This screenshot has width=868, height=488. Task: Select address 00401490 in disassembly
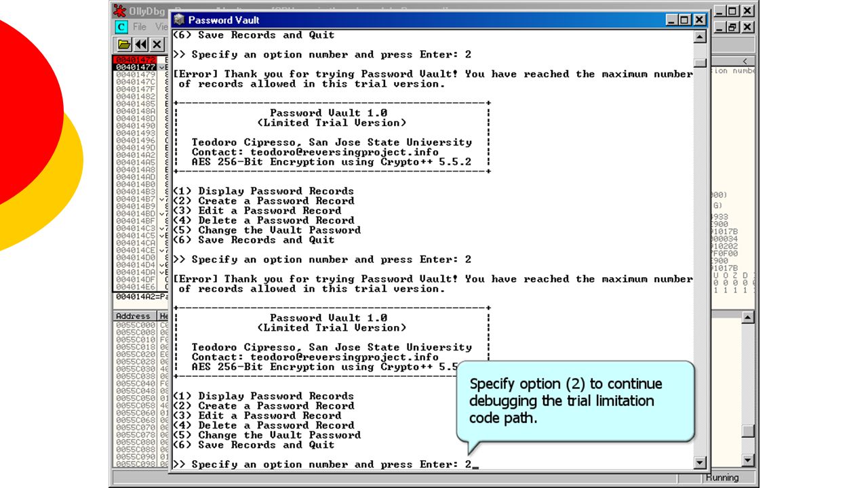[136, 126]
